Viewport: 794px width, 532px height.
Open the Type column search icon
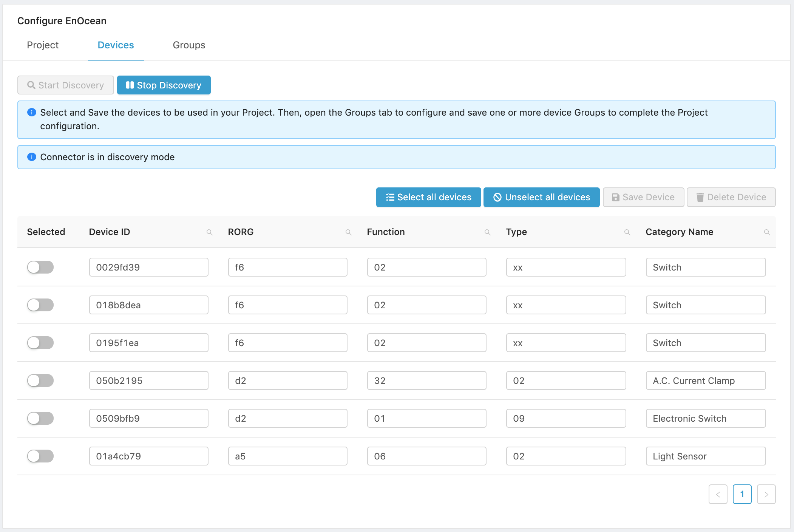click(x=627, y=232)
